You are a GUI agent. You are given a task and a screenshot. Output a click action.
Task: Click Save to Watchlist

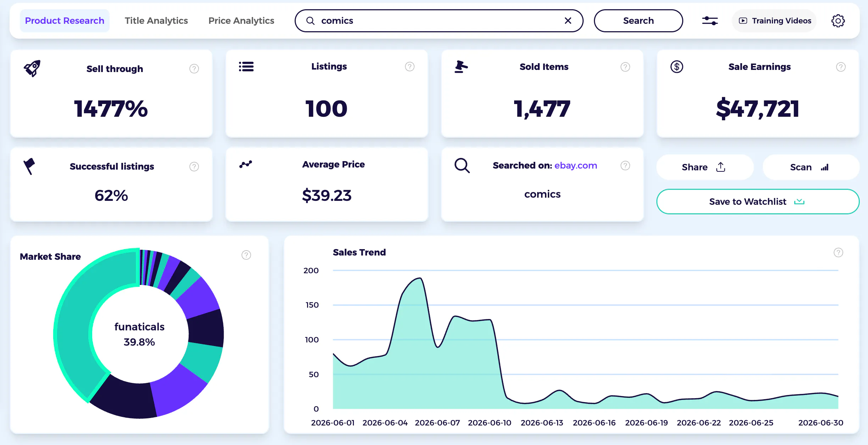(758, 201)
